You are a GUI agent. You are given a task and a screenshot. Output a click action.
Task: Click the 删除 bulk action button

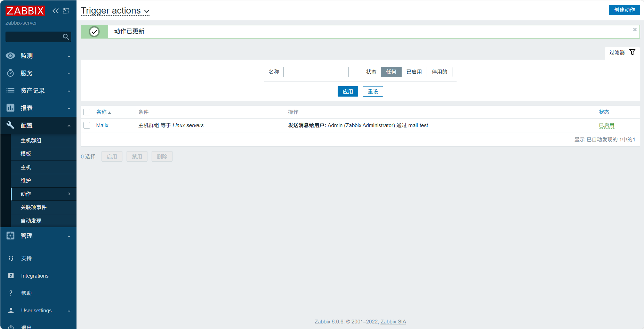tap(162, 156)
